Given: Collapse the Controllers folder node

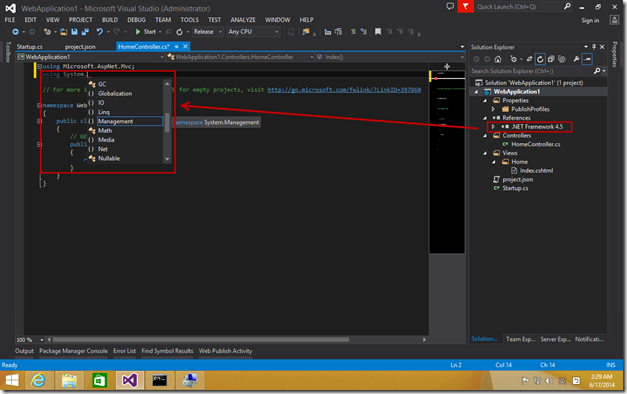Looking at the screenshot, I should point(485,136).
